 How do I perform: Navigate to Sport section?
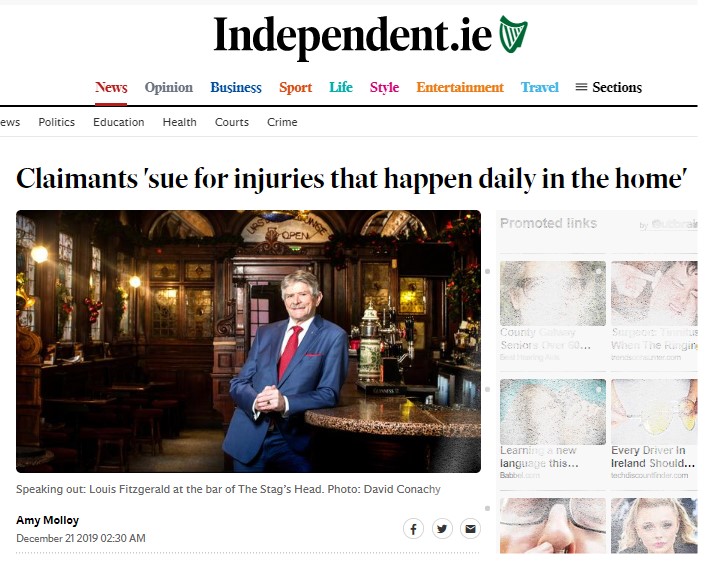tap(295, 87)
